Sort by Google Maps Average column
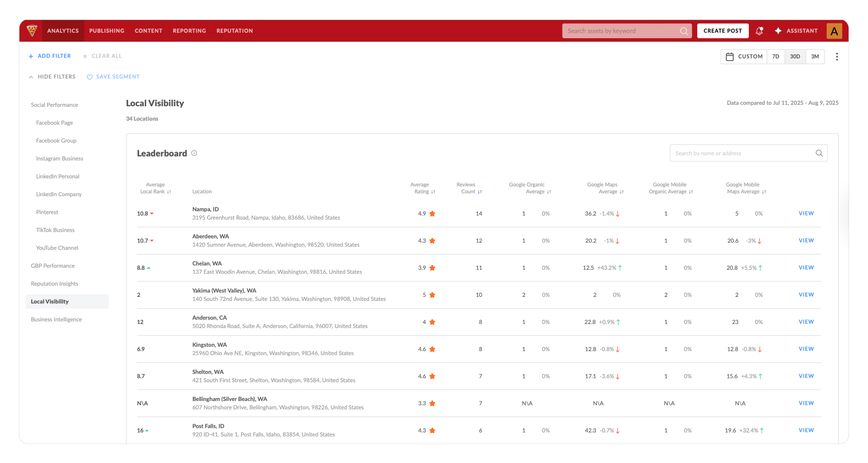 [x=621, y=192]
